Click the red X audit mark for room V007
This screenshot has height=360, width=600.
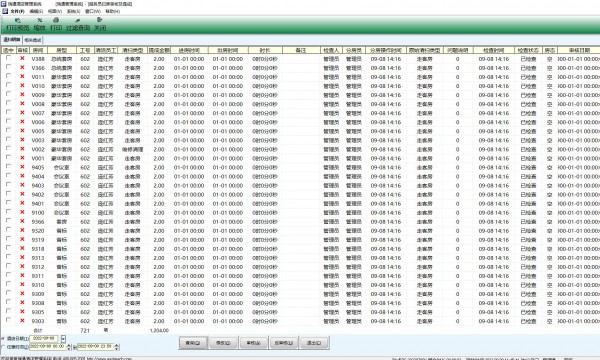pos(22,113)
